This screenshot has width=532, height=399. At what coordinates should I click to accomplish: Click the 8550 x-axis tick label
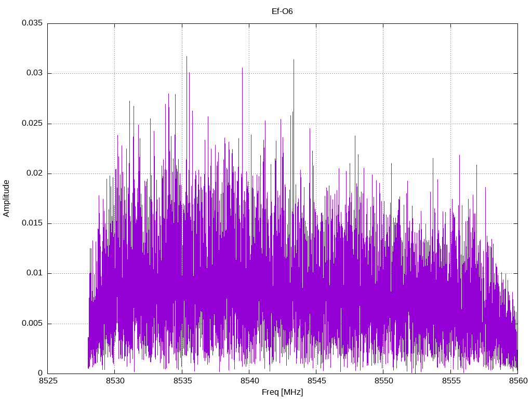tap(384, 381)
